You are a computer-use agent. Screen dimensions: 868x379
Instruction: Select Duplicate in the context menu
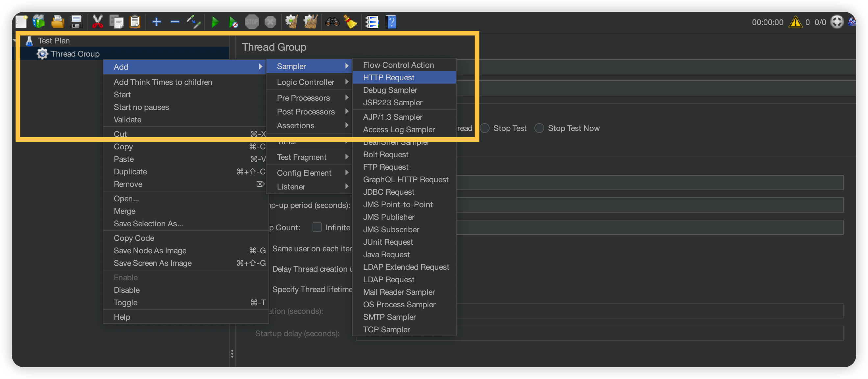tap(130, 172)
